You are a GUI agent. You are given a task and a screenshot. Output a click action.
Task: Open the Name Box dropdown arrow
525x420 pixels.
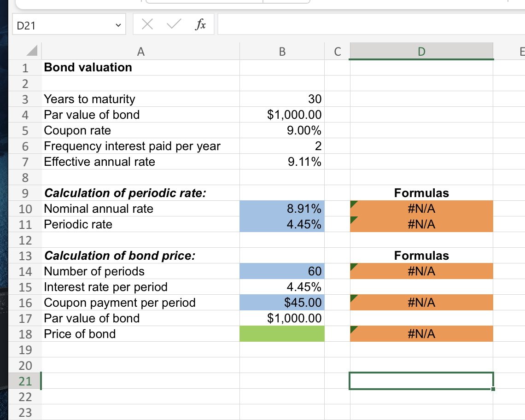(119, 24)
